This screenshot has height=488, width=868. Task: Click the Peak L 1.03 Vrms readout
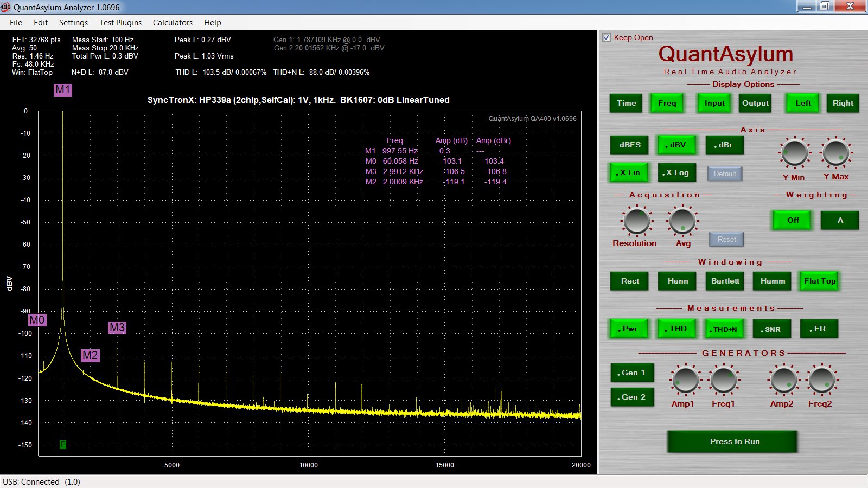coord(204,56)
